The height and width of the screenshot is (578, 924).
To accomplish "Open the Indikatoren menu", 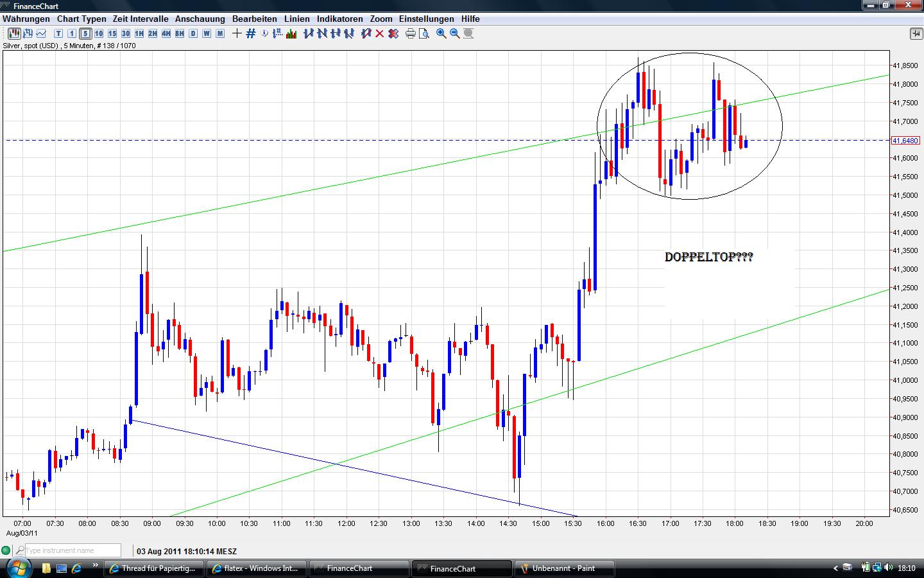I will 340,19.
